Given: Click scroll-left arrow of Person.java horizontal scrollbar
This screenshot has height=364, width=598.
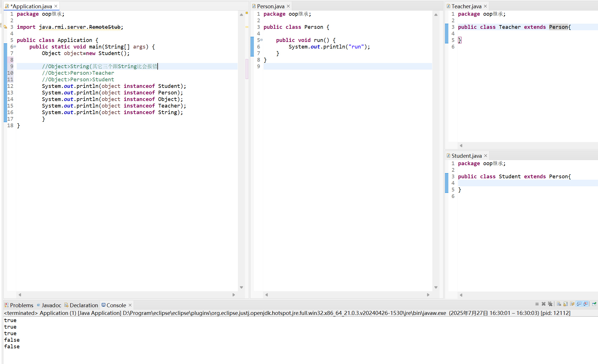Looking at the screenshot, I should pyautogui.click(x=266, y=295).
